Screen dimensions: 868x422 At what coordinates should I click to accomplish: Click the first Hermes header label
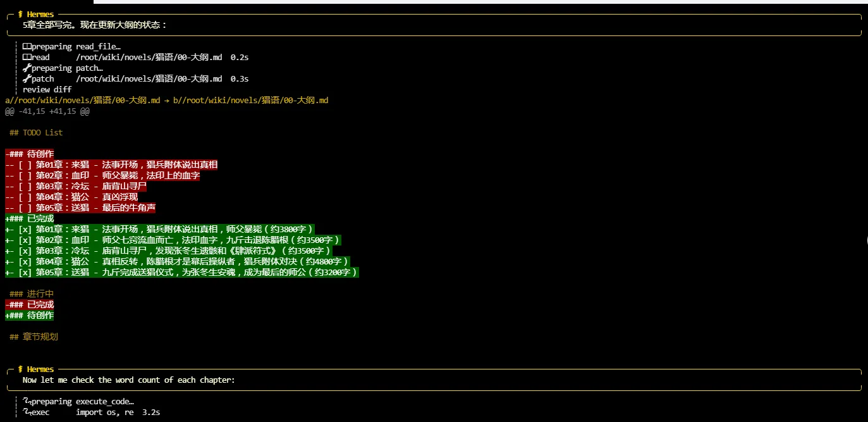[35, 14]
